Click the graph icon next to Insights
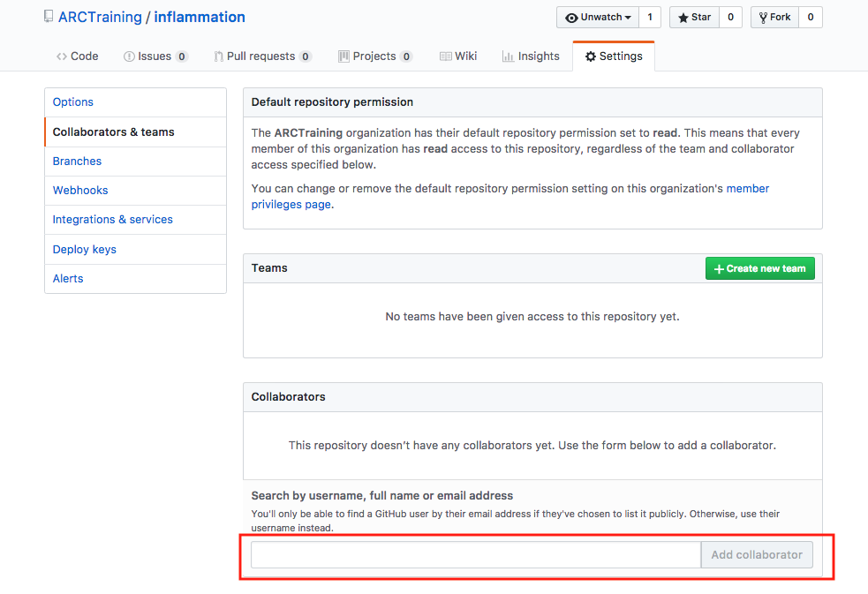 [509, 56]
